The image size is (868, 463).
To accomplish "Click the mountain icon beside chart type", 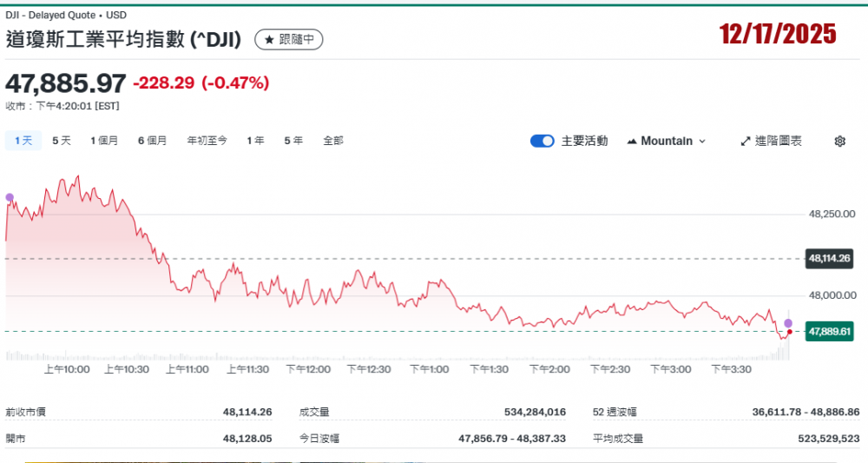I will click(632, 142).
